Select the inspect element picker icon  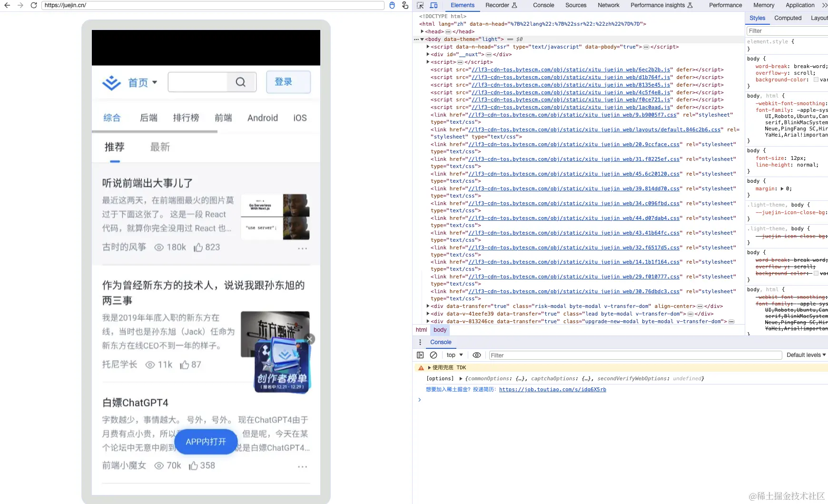click(x=420, y=5)
